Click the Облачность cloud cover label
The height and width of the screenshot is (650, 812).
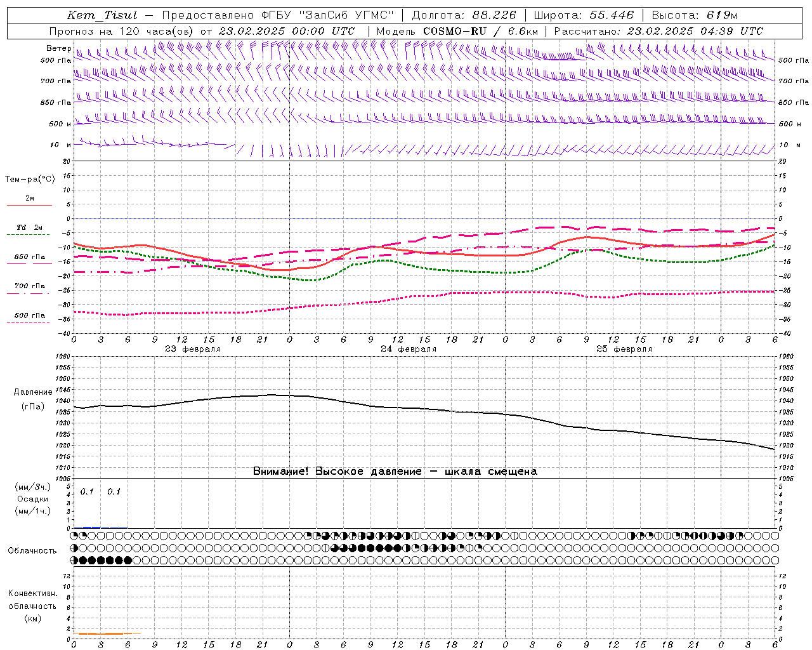click(32, 551)
